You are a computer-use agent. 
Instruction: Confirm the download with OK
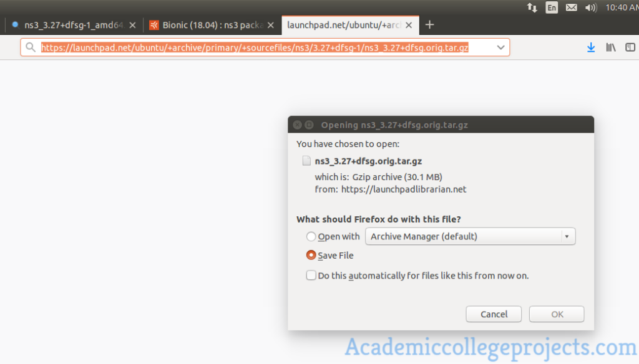click(x=557, y=314)
